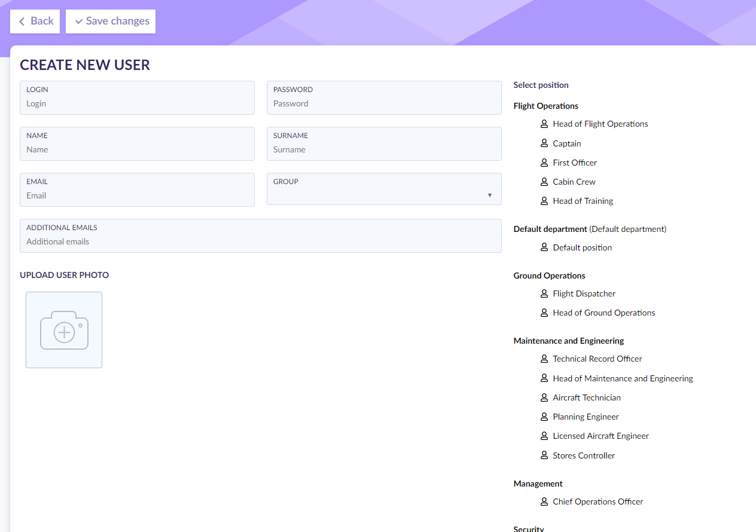The height and width of the screenshot is (532, 756).
Task: Click the person icon beside Planning Engineer
Action: click(544, 417)
